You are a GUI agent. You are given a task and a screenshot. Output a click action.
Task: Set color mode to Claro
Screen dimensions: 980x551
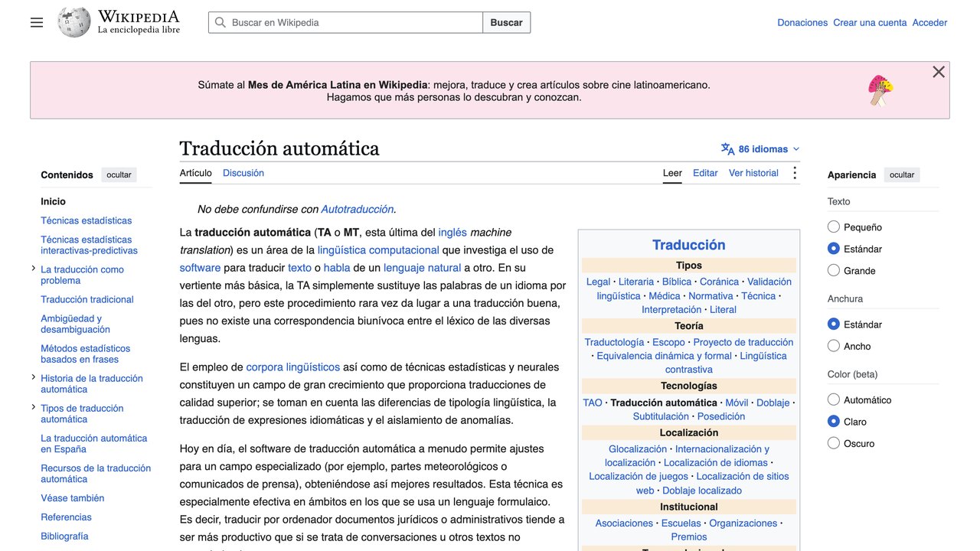pyautogui.click(x=834, y=422)
